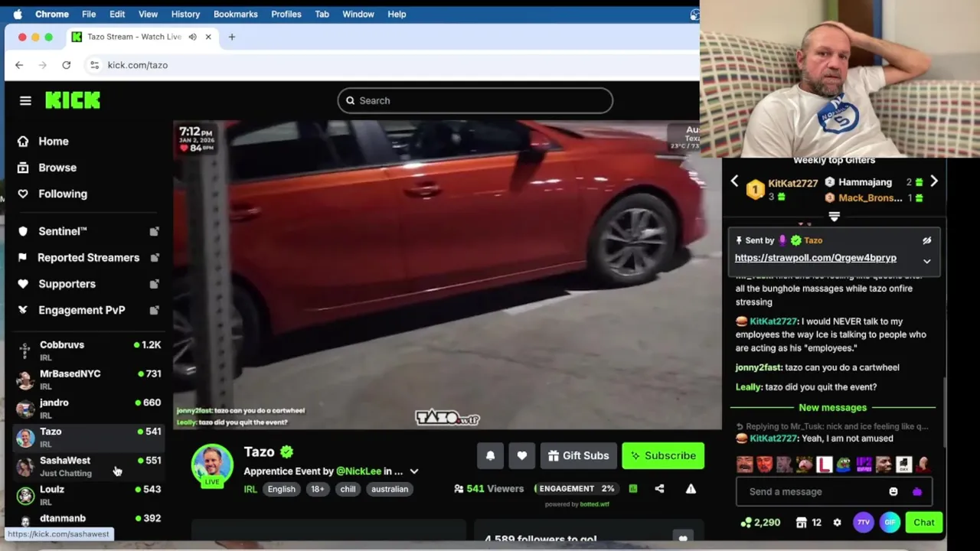The image size is (980, 551).
Task: Follow Tazo with the heart button
Action: click(522, 455)
